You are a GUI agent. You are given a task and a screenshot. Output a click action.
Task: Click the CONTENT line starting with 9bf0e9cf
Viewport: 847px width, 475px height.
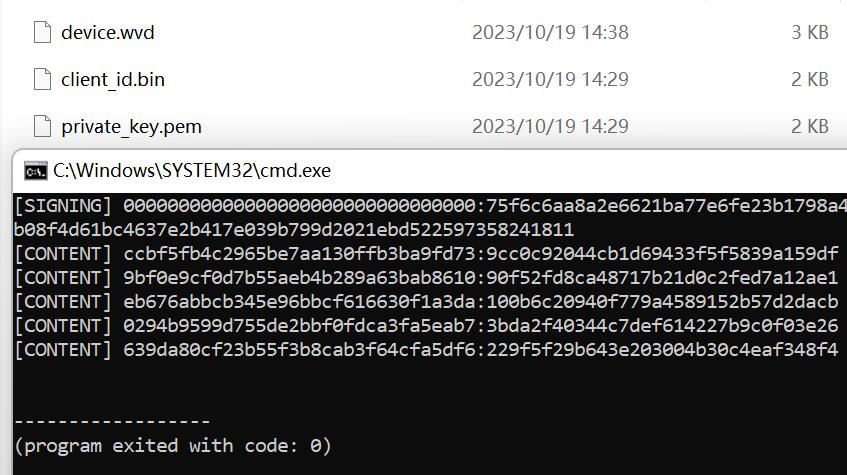(426, 278)
